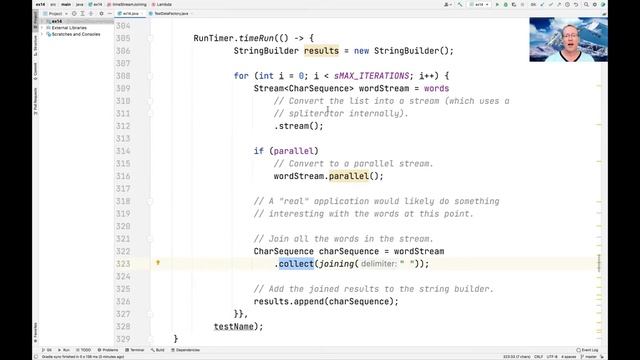The width and height of the screenshot is (640, 360).
Task: Toggle code fold marker on line 305
Action: click(150, 38)
